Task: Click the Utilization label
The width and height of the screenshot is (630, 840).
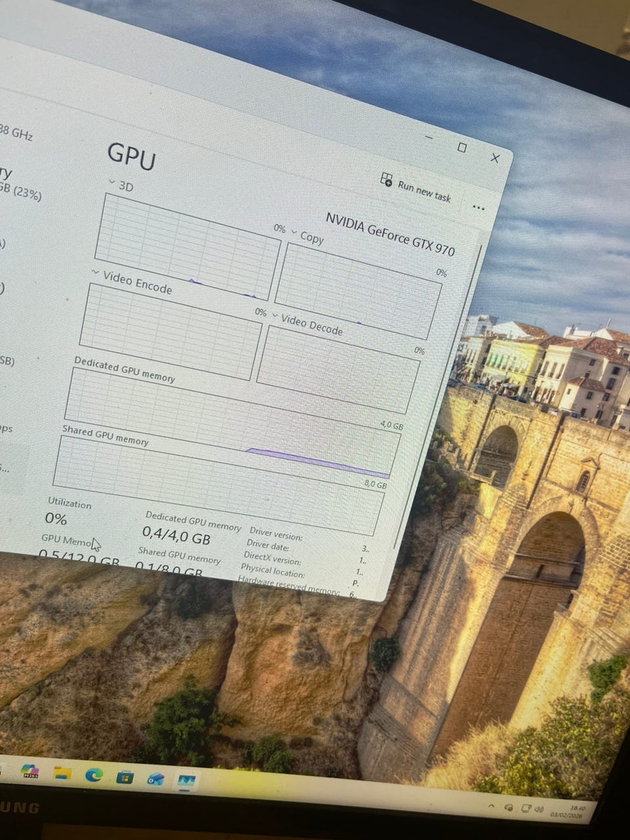Action: coord(70,503)
